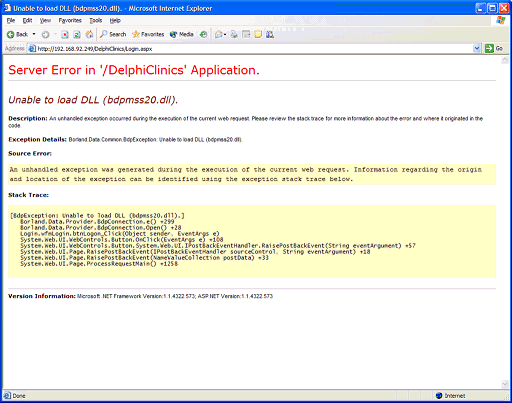Screen dimensions: 512x403
Task: Click the Print toolbar icon
Action: [x=234, y=34]
